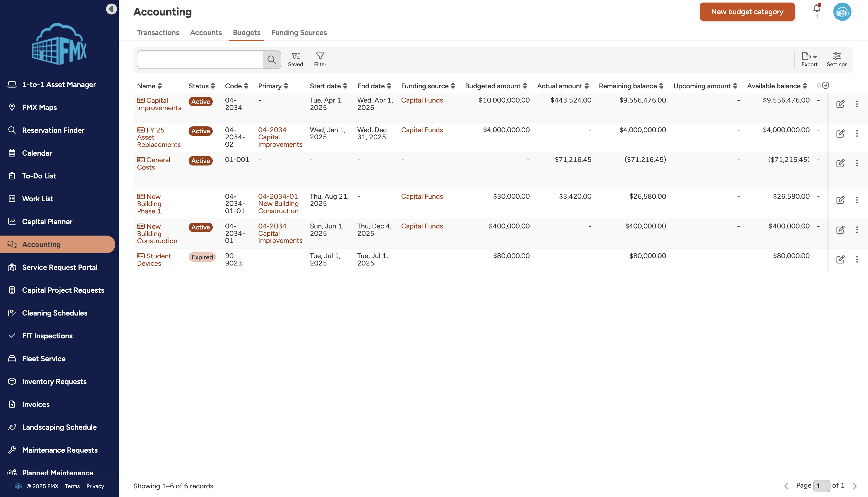
Task: Open Saved filters
Action: point(295,59)
